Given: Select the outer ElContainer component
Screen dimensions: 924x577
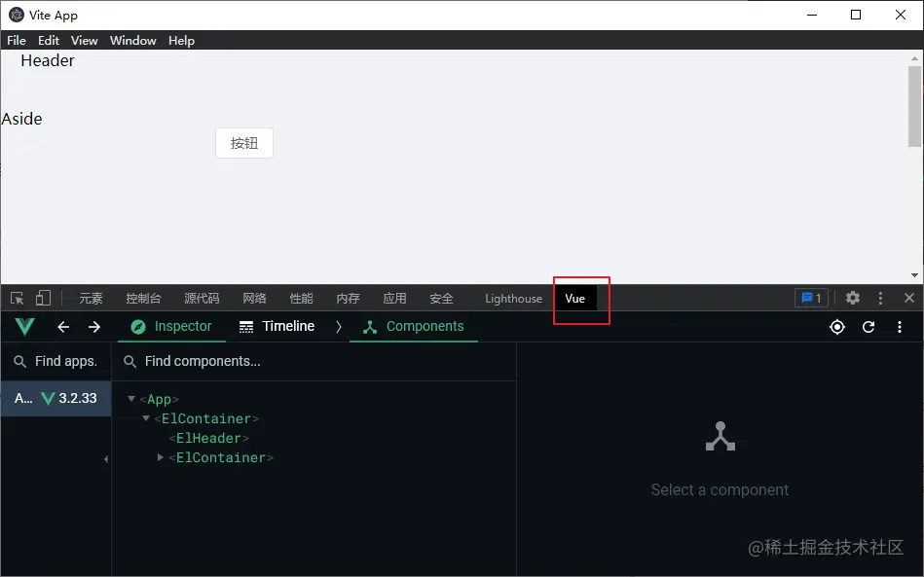Looking at the screenshot, I should pos(206,418).
